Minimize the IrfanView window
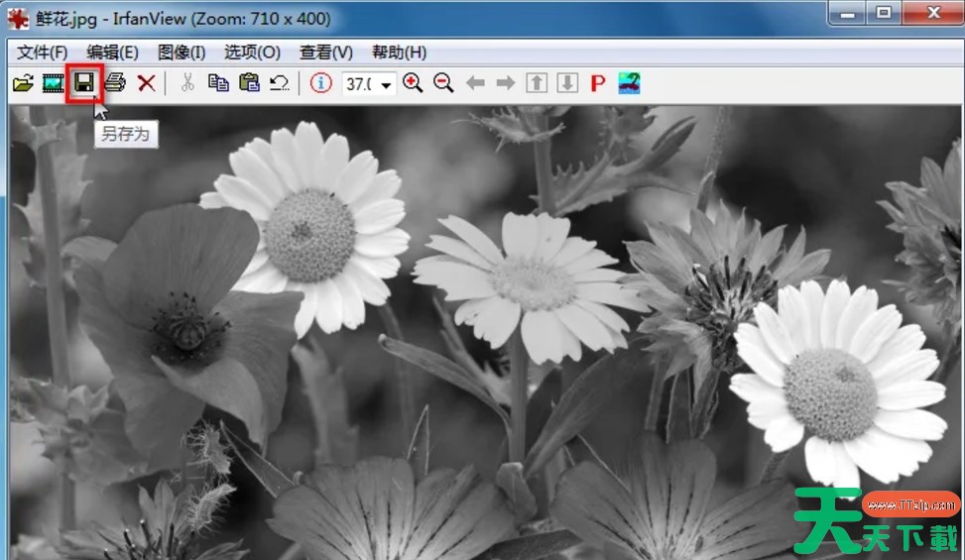The width and height of the screenshot is (965, 560). [x=847, y=12]
